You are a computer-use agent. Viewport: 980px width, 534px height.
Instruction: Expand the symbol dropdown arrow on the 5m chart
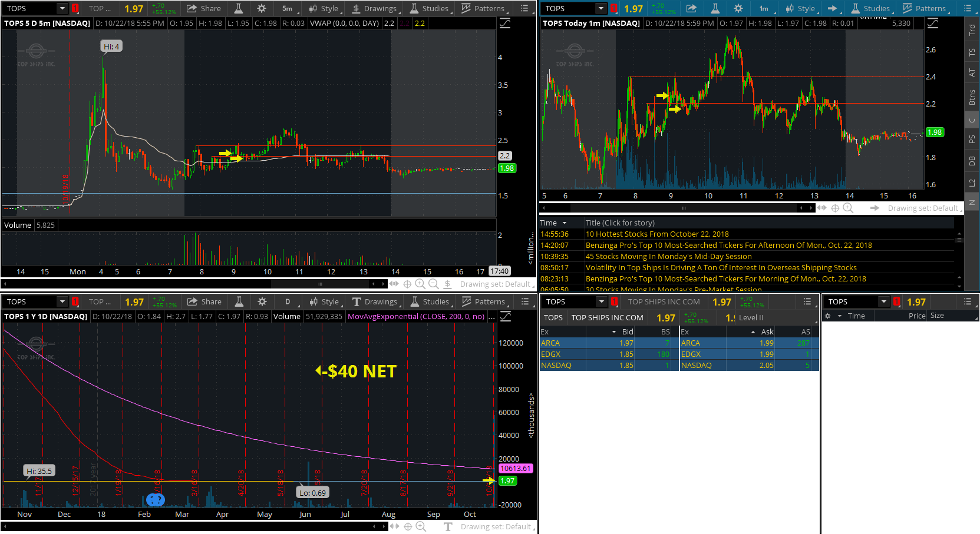(x=62, y=8)
